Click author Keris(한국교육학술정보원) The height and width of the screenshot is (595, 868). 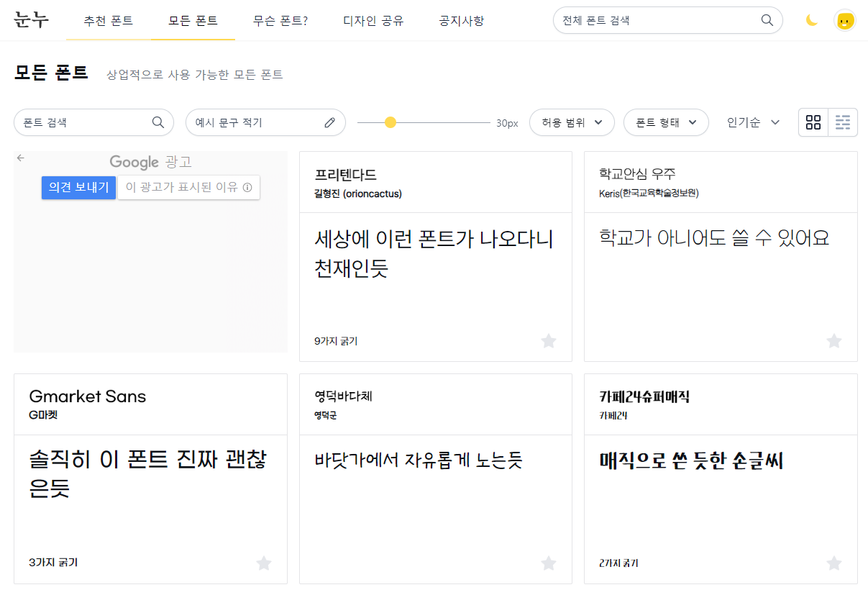click(x=649, y=194)
